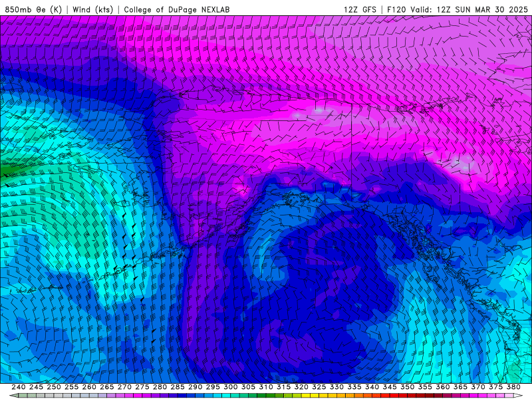
Task: Click the 345 value on the color scale
Action: 390,387
